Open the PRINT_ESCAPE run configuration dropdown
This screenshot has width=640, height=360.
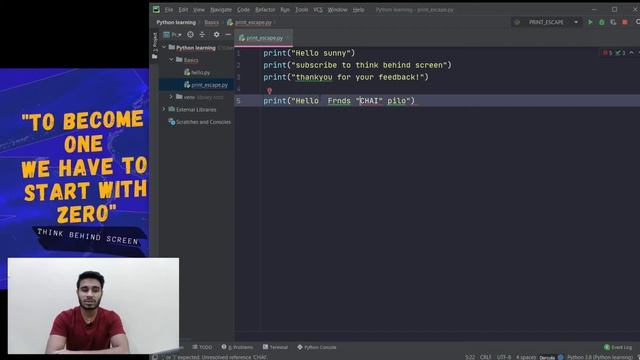pyautogui.click(x=547, y=22)
